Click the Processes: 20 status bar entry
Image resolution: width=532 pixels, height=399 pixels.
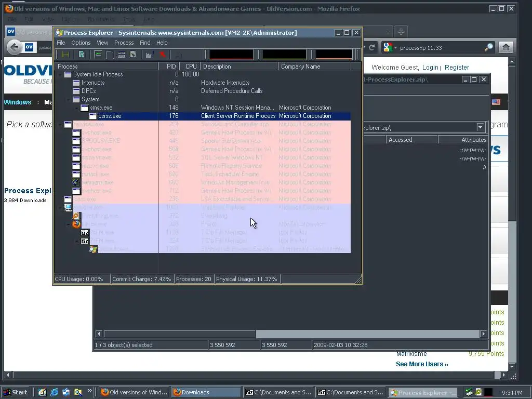(194, 279)
